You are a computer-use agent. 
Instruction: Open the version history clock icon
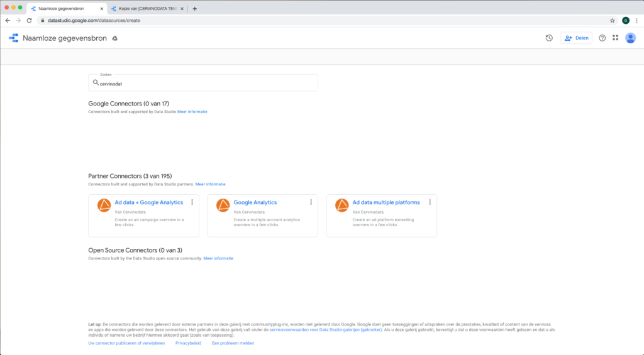[x=549, y=38]
